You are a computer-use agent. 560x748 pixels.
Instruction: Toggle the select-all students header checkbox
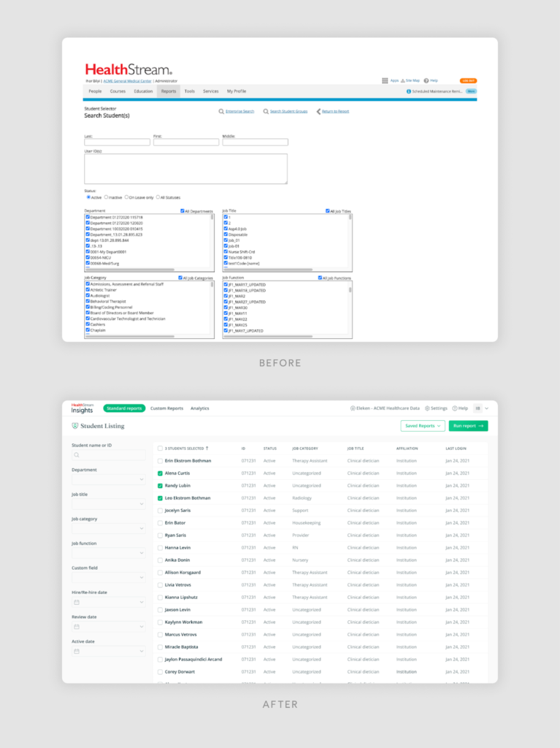coord(160,449)
